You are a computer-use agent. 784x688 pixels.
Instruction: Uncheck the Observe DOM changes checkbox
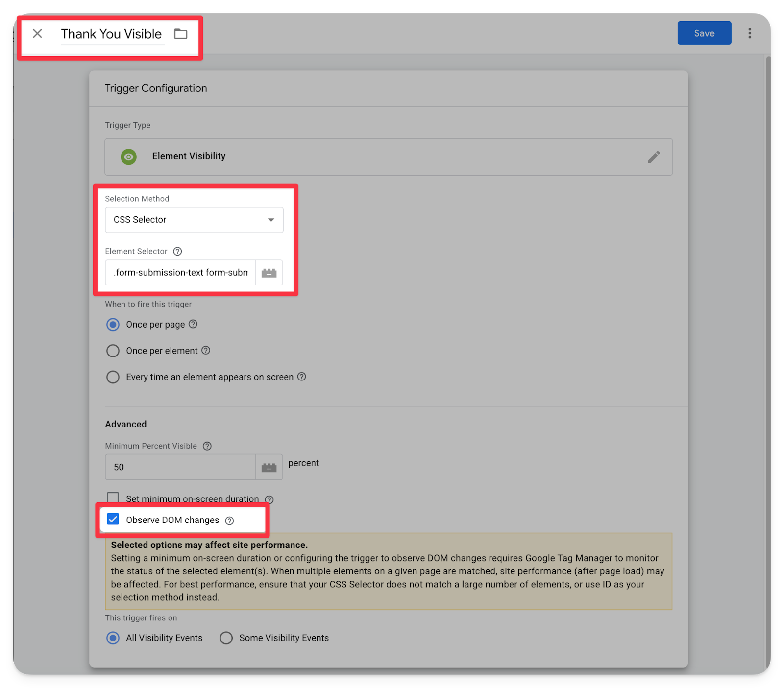(113, 519)
